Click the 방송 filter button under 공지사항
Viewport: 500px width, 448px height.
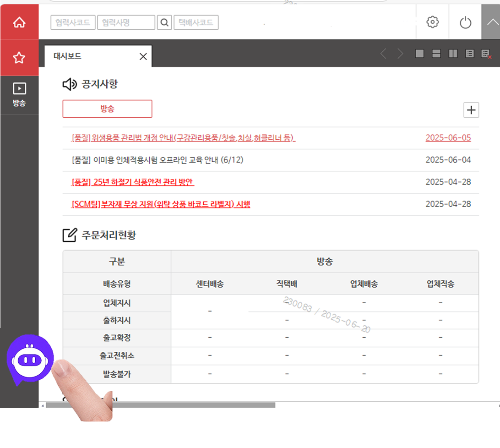[107, 109]
